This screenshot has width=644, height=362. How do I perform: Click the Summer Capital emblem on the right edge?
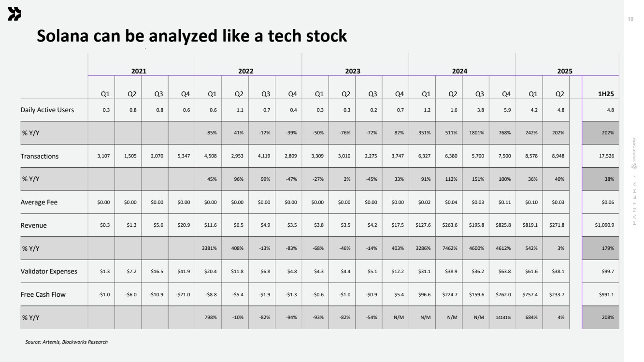[634, 164]
